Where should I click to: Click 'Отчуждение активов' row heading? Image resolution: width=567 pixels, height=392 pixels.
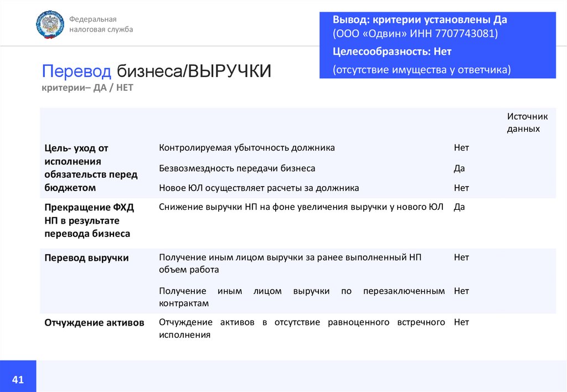click(x=94, y=323)
